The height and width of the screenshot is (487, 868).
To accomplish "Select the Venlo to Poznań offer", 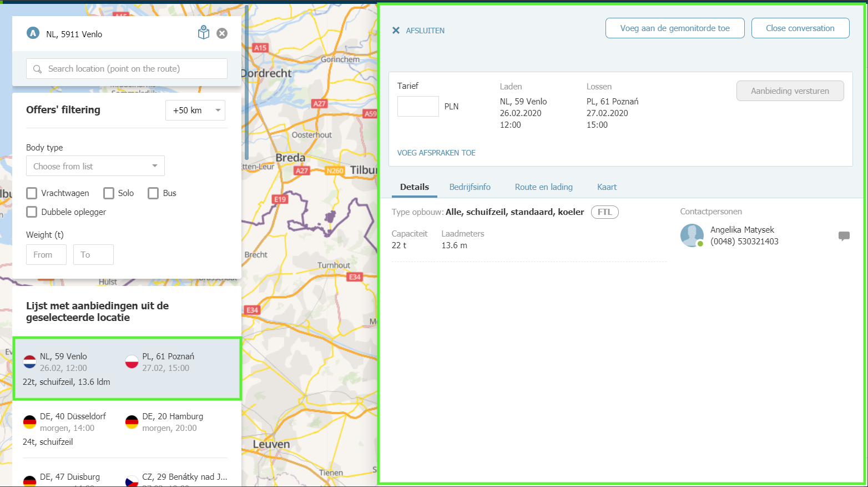I will pyautogui.click(x=127, y=369).
